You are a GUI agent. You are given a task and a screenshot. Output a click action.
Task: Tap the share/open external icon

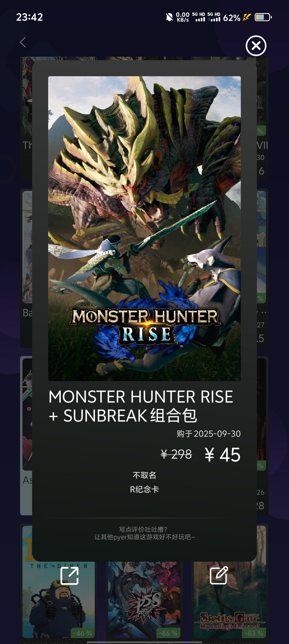coord(69,576)
